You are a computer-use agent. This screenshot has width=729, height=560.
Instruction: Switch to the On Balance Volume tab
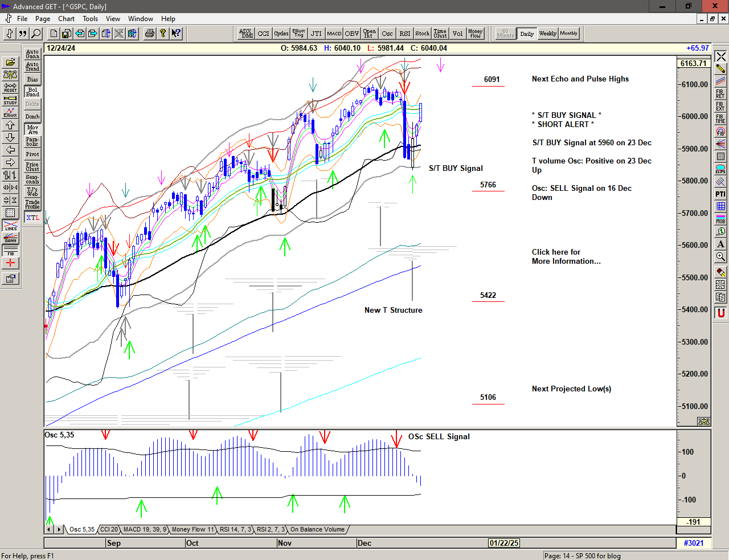[317, 529]
